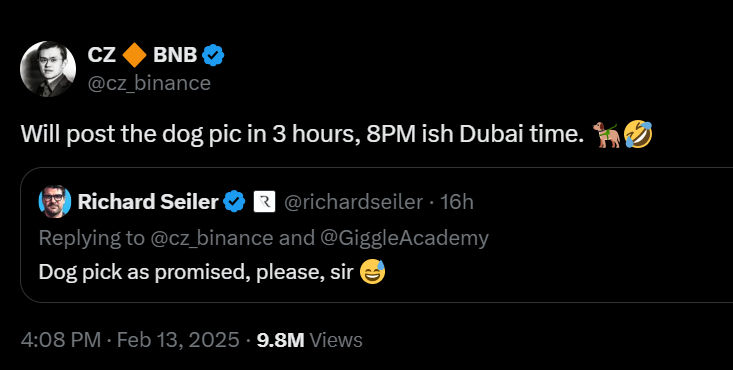Click CZ's blue verified badge
Image resolution: width=733 pixels, height=370 pixels.
pos(213,55)
